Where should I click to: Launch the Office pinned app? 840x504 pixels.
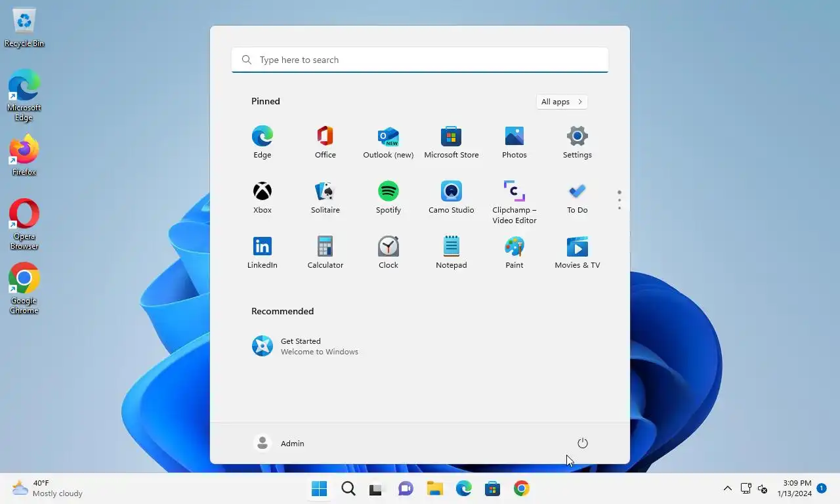pyautogui.click(x=325, y=142)
